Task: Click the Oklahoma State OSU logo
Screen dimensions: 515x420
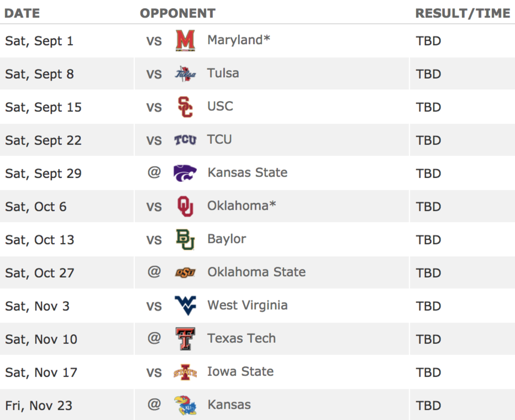Action: click(x=185, y=272)
